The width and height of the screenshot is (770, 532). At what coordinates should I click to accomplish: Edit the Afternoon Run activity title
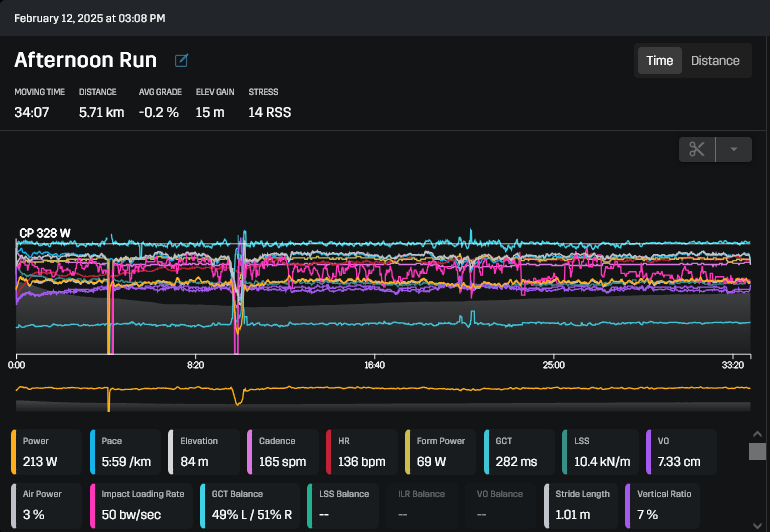(181, 60)
